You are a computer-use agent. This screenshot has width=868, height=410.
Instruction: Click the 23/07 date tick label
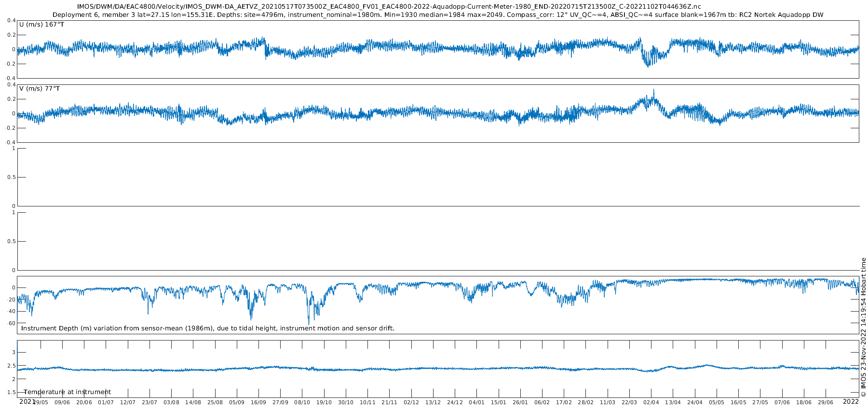[x=149, y=402]
